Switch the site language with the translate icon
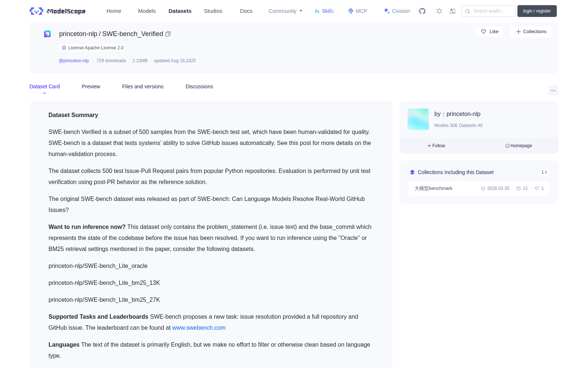Screen dimensions: 588x368 click(452, 11)
